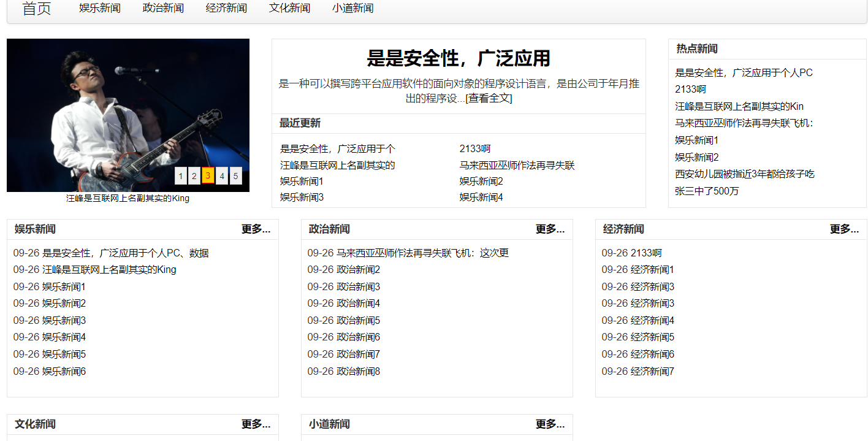Click the guitarist carousel image

click(110, 104)
